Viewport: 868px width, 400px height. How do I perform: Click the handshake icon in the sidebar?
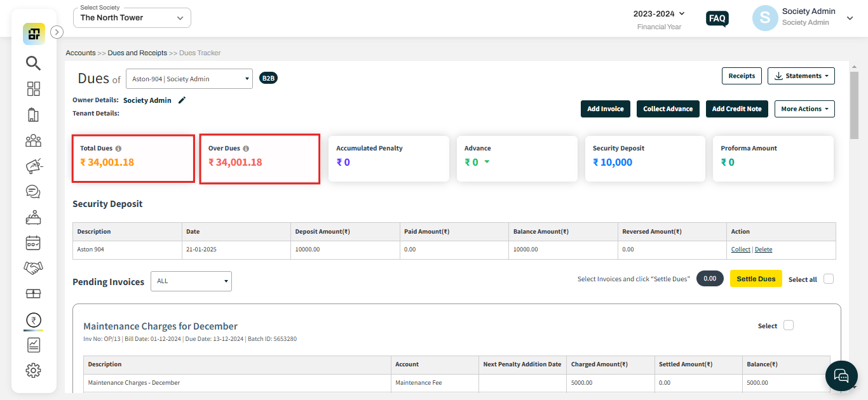coord(34,267)
